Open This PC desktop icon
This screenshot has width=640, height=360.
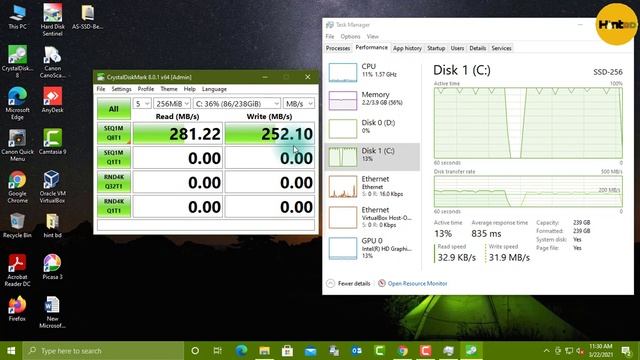[17, 18]
